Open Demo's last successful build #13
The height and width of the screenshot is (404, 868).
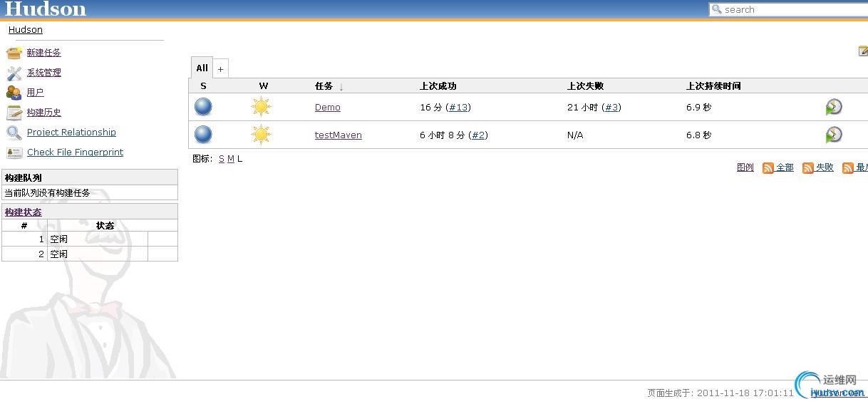point(458,108)
